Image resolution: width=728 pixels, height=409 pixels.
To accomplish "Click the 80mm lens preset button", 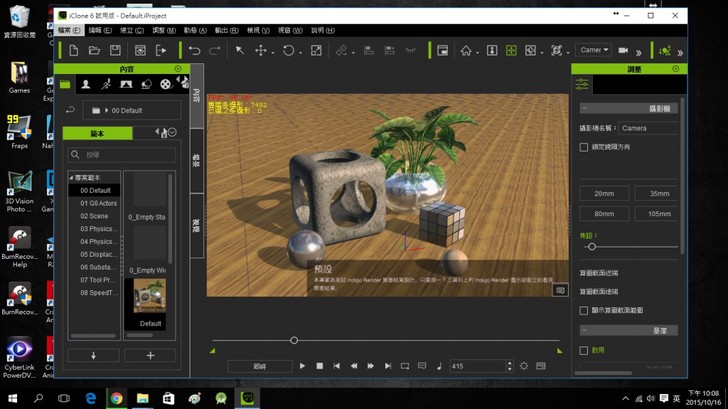I will point(604,213).
